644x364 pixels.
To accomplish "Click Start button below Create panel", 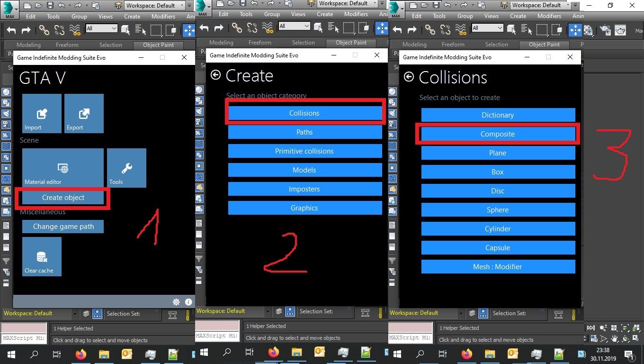I will [x=204, y=352].
